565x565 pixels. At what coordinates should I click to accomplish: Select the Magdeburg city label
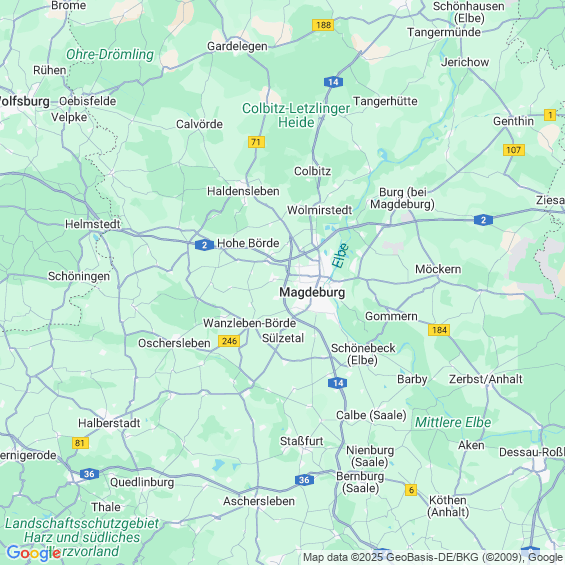pyautogui.click(x=312, y=292)
